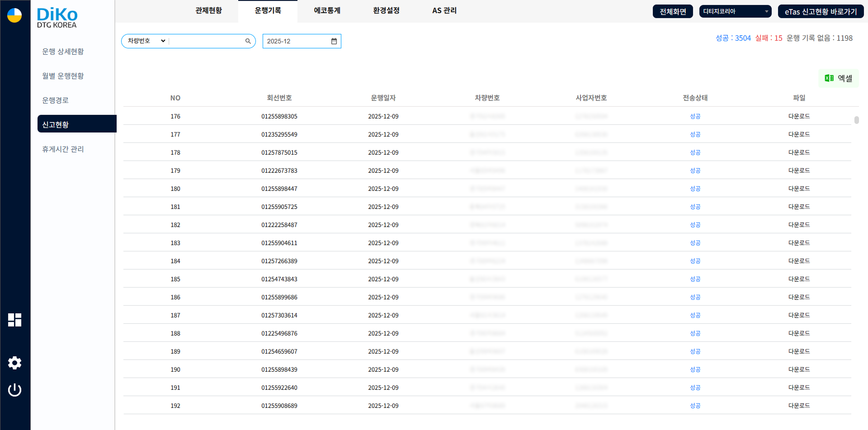Click the Excel export icon

829,78
